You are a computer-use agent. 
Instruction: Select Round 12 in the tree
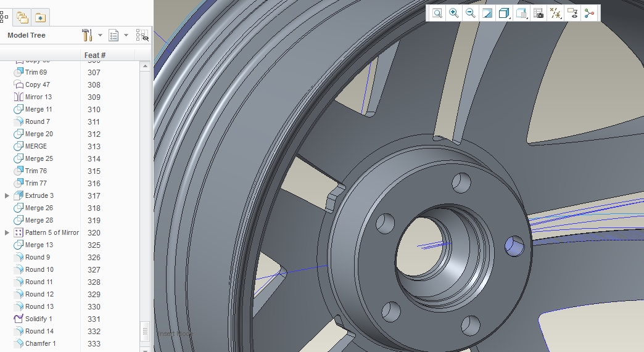point(39,294)
